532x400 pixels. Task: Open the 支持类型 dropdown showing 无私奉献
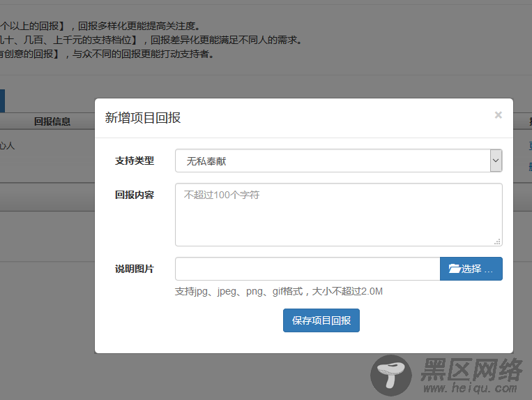point(339,161)
